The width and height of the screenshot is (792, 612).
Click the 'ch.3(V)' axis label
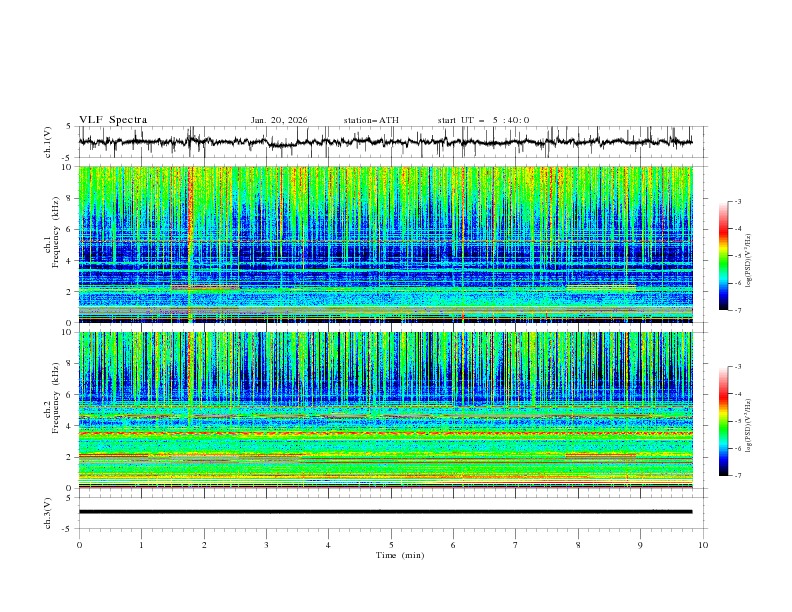coord(48,513)
